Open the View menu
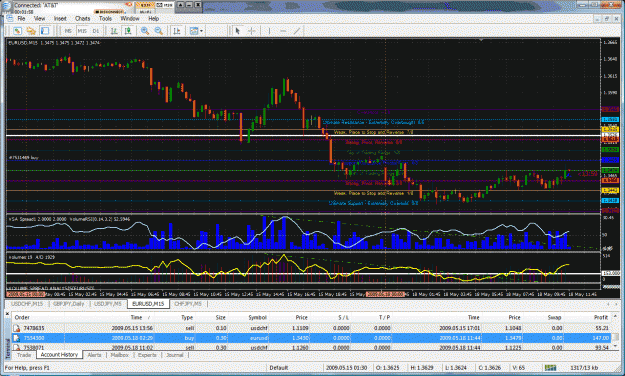This screenshot has width=625, height=376. pyautogui.click(x=39, y=18)
